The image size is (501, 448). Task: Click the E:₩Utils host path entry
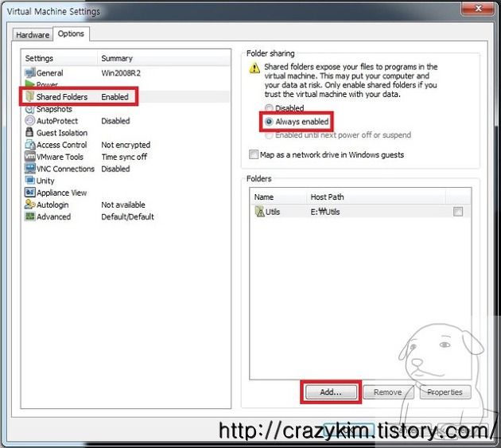coord(325,212)
